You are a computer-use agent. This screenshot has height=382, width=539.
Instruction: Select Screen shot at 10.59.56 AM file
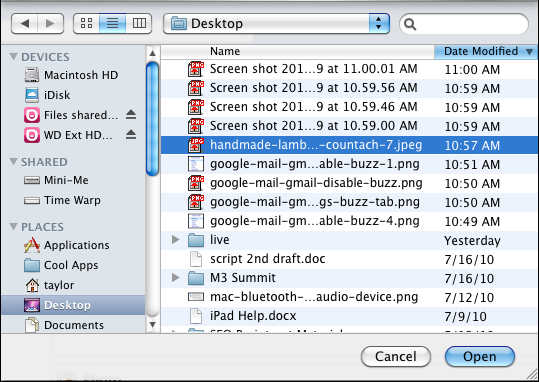(350, 88)
